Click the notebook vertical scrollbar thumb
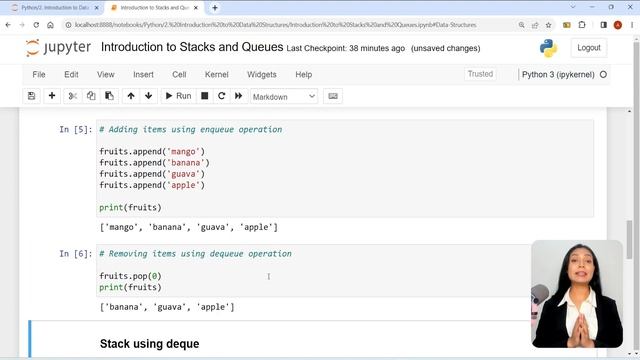 (x=629, y=239)
